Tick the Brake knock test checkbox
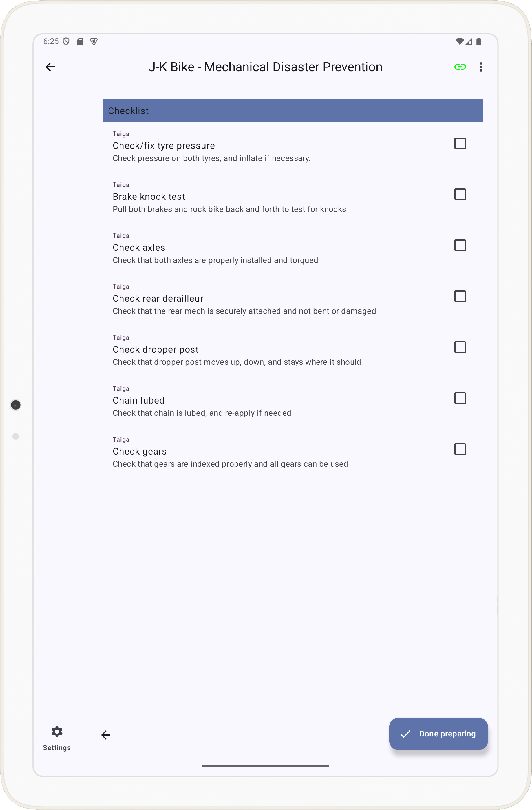Screen dimensions: 532x810 coord(460,194)
